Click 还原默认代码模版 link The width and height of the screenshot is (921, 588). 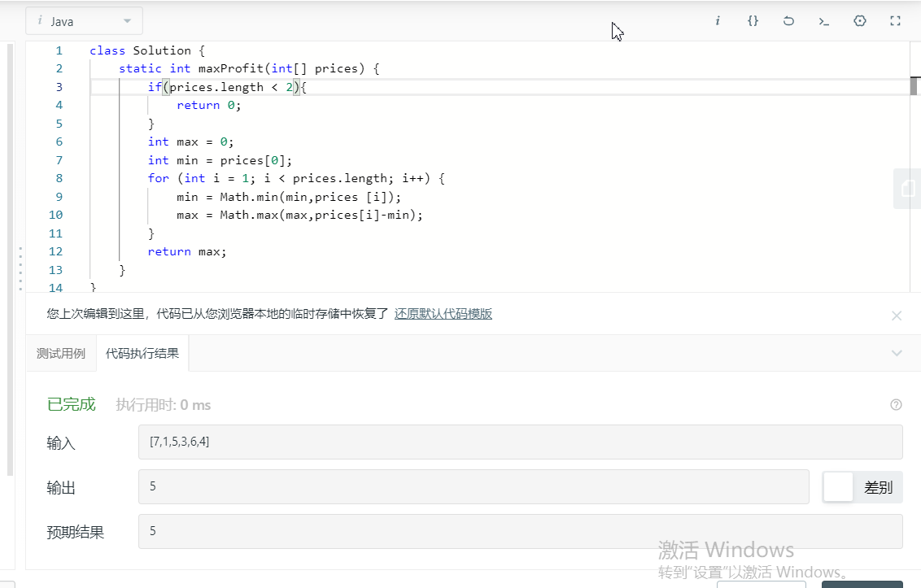pos(443,314)
